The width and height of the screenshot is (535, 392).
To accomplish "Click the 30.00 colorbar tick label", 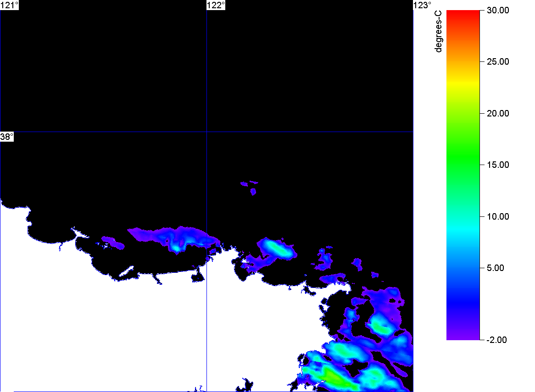I will pos(498,10).
